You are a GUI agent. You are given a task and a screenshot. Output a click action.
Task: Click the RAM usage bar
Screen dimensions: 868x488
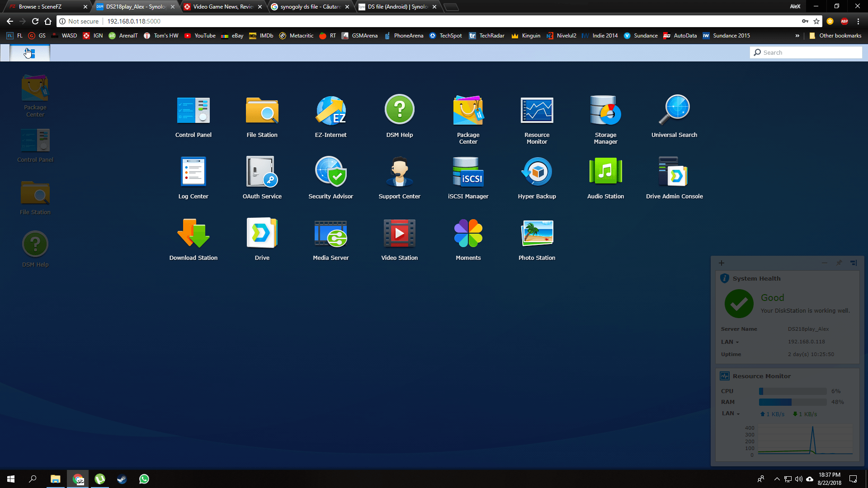pyautogui.click(x=793, y=402)
